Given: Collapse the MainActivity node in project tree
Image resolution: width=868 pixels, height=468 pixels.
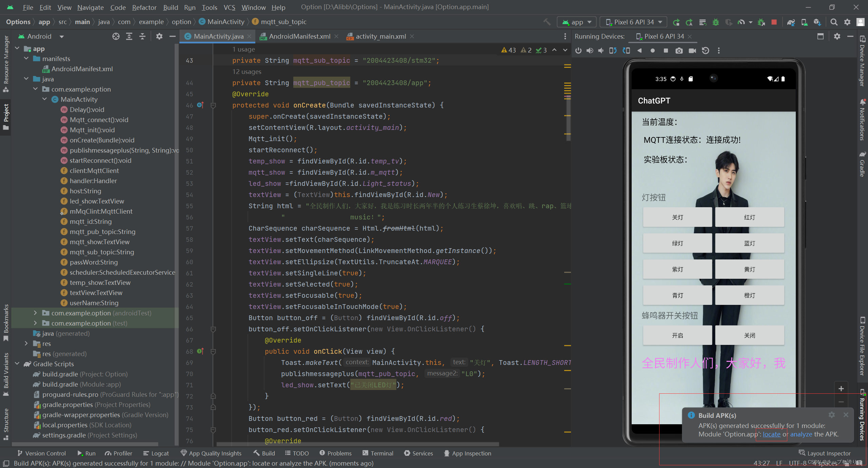Looking at the screenshot, I should pyautogui.click(x=45, y=99).
